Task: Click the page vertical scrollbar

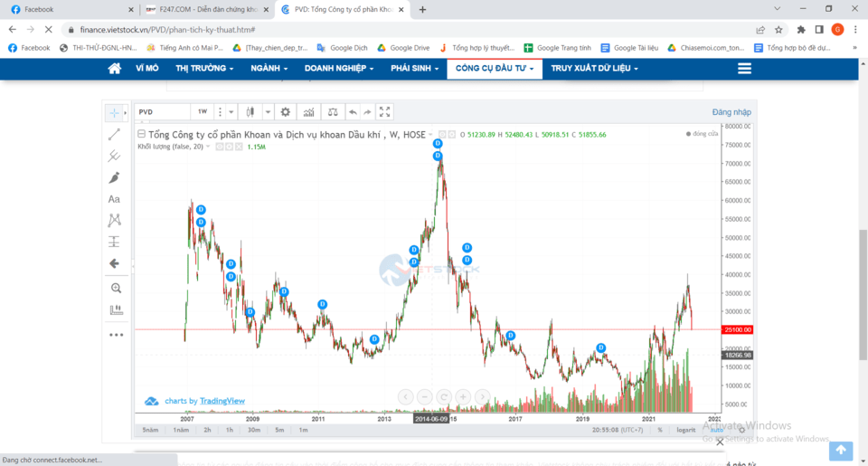Action: pos(863,294)
